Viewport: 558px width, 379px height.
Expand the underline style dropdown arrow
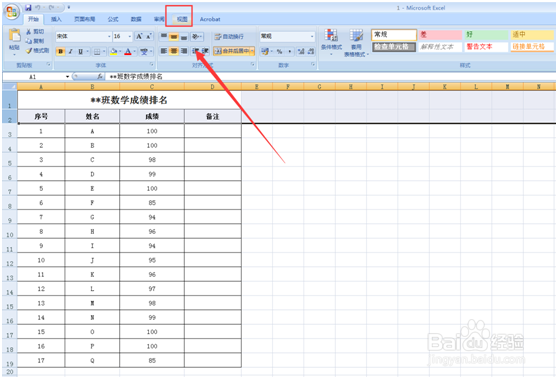coord(88,52)
